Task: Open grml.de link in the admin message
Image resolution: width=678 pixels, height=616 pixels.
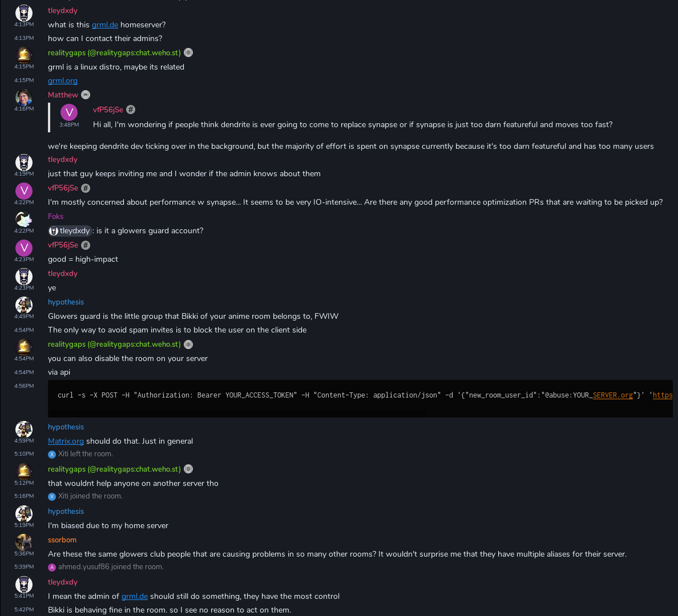Action: tap(135, 596)
